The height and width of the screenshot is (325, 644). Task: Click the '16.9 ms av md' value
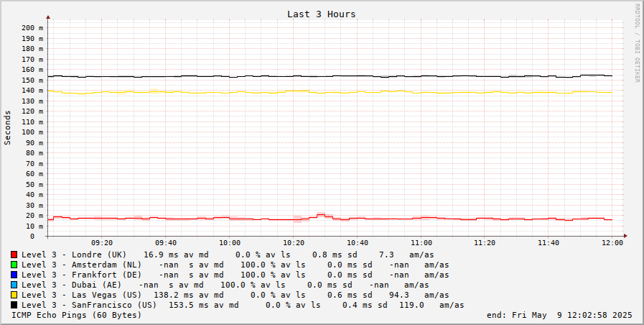click(175, 255)
